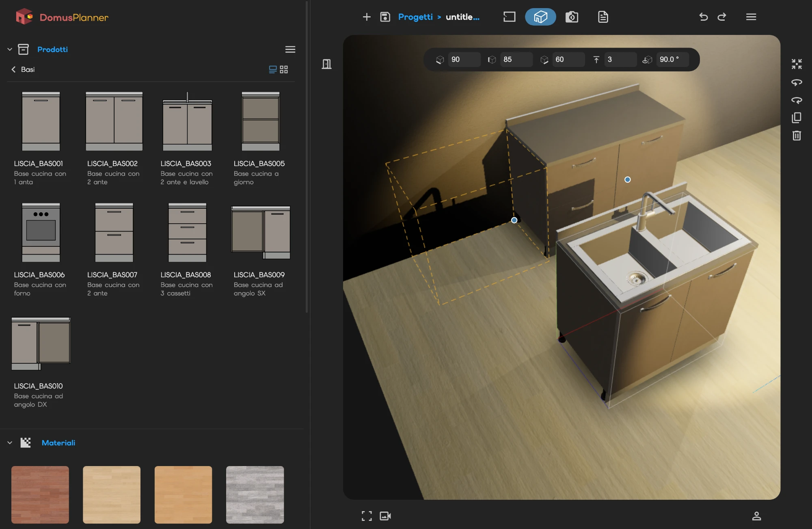Toggle fullscreen viewport mode
812x529 pixels.
pyautogui.click(x=367, y=516)
